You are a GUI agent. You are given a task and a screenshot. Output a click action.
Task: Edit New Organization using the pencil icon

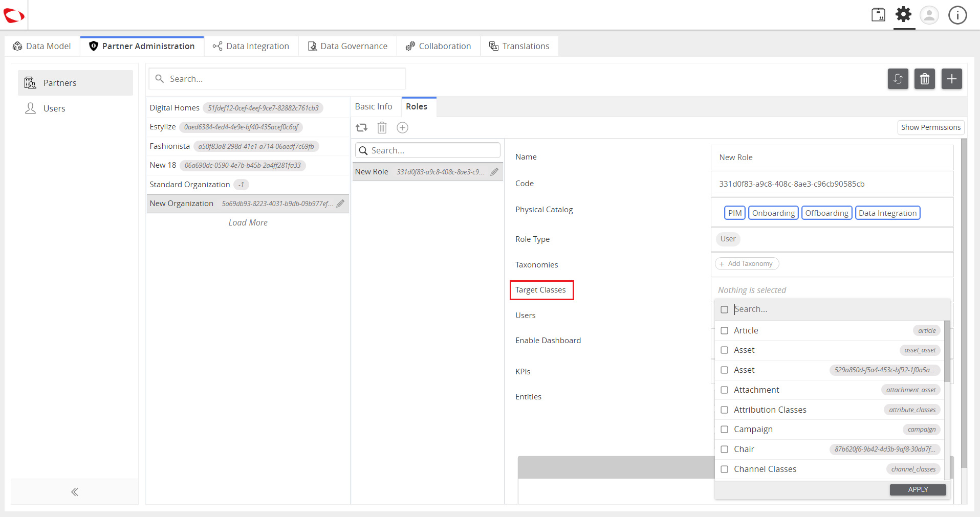(x=340, y=204)
